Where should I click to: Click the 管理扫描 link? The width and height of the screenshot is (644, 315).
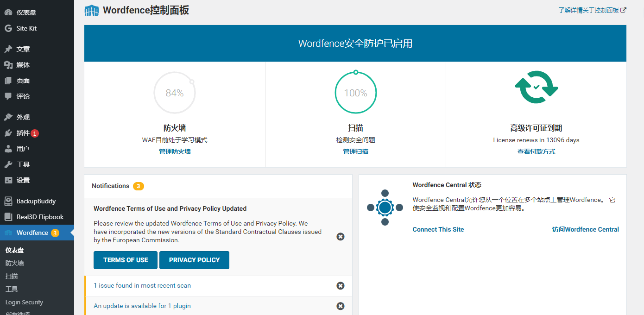tap(355, 151)
